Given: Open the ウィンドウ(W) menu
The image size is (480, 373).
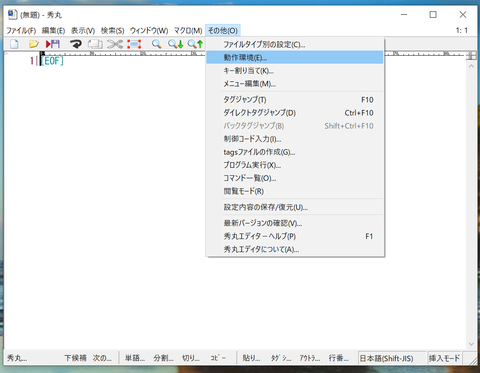Looking at the screenshot, I should tap(149, 31).
